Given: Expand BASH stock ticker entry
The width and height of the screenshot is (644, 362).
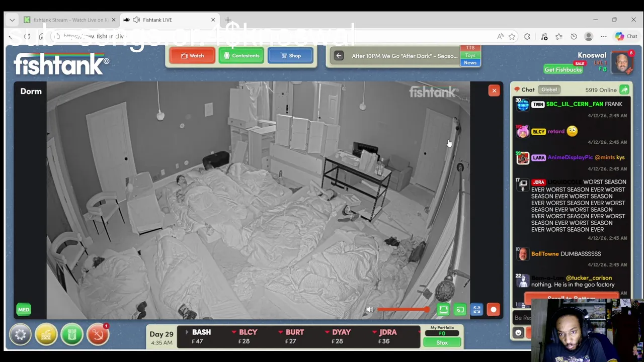Looking at the screenshot, I should click(x=201, y=336).
